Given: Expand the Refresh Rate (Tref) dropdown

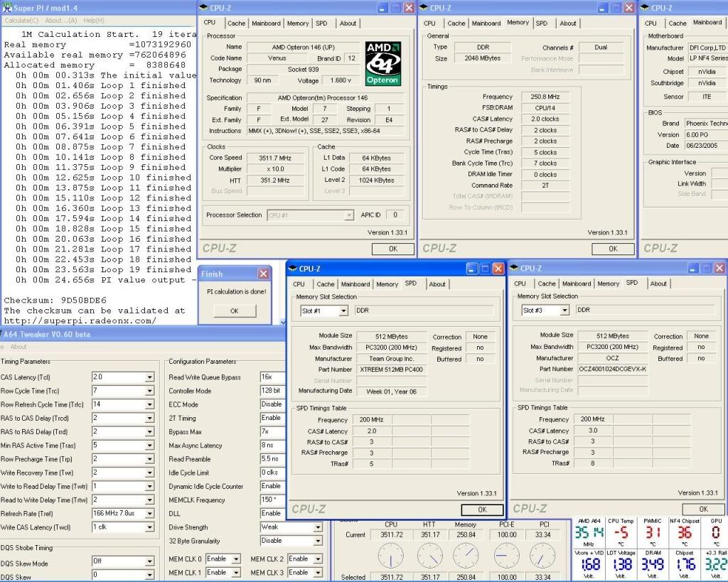Looking at the screenshot, I should 149,514.
